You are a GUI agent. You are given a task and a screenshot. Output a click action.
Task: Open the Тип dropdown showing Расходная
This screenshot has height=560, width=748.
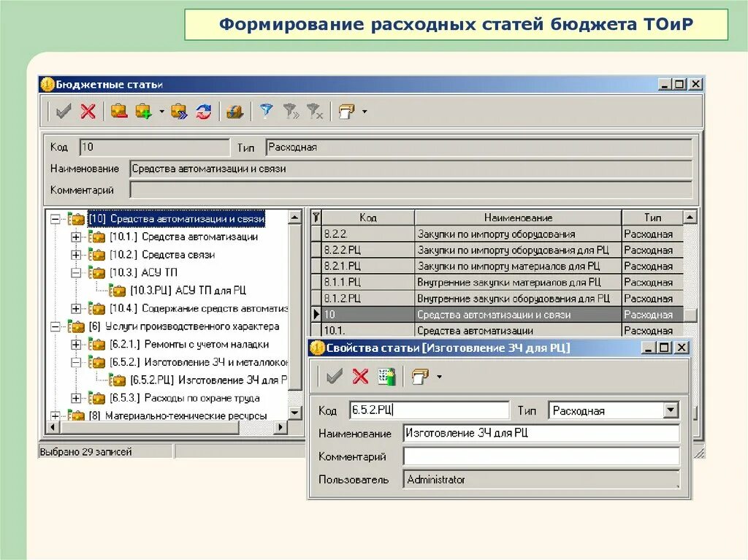click(x=671, y=410)
